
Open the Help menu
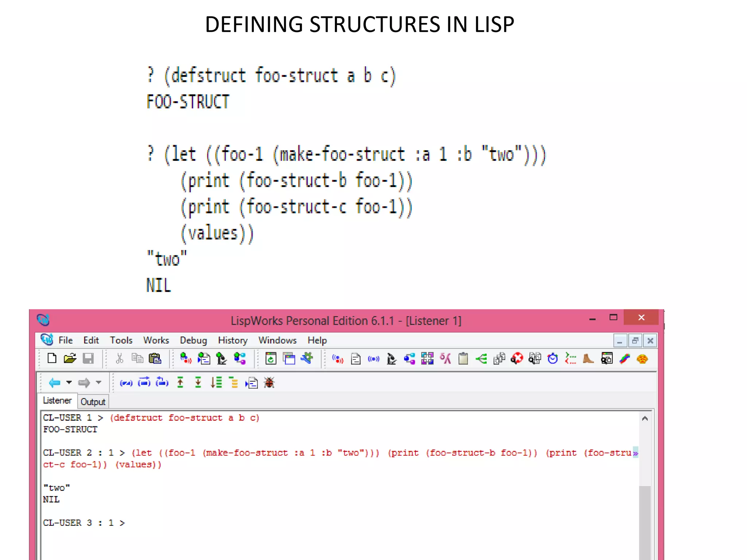(x=317, y=340)
